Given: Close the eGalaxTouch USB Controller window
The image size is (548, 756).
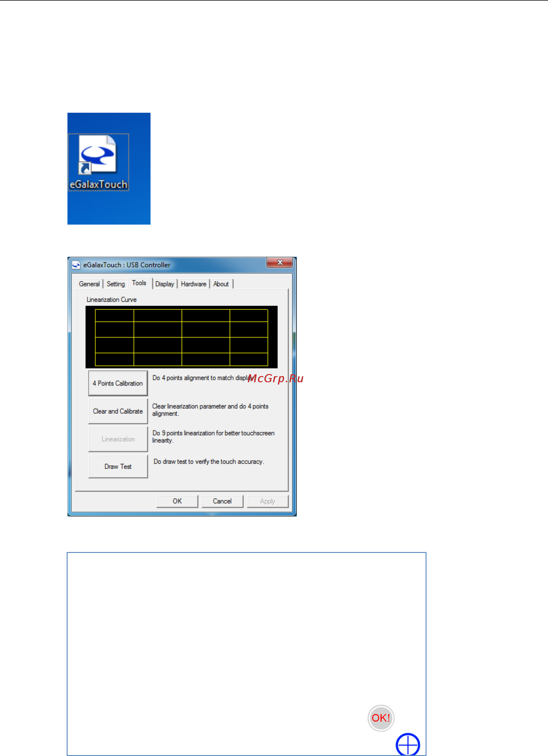Looking at the screenshot, I should click(x=280, y=262).
